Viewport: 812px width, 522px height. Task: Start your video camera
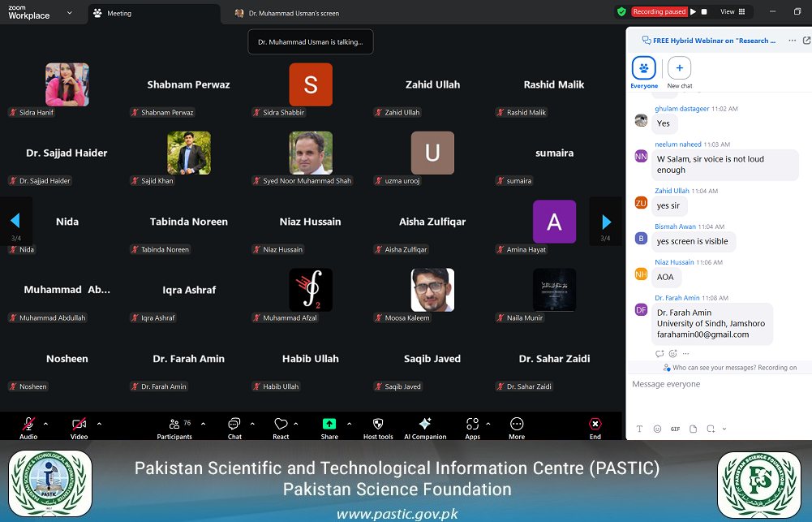(77, 424)
